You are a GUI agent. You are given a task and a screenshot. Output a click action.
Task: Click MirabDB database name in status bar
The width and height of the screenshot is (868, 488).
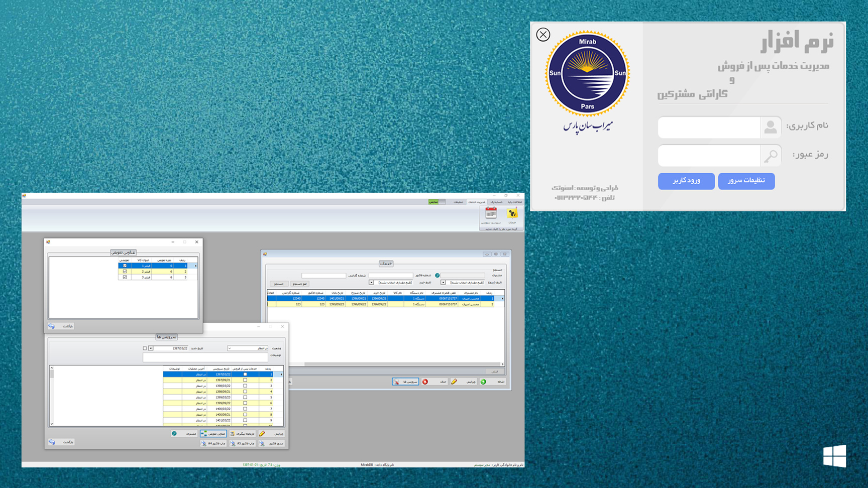(367, 465)
